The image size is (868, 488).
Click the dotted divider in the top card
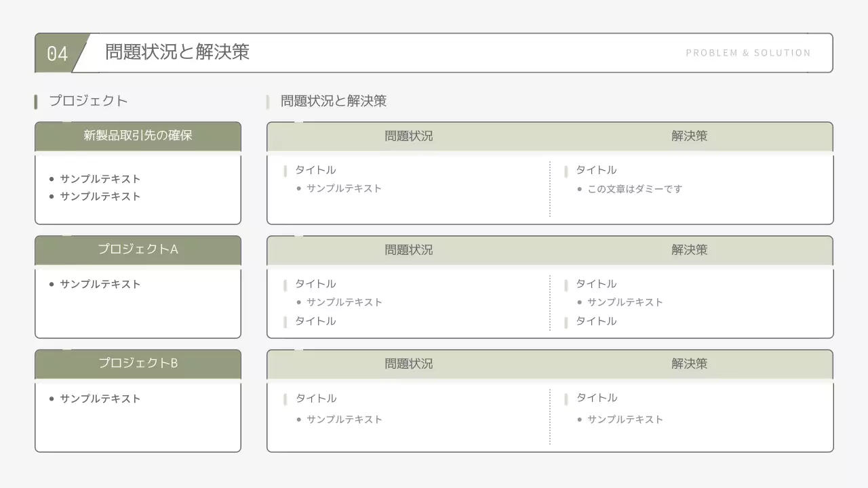click(550, 188)
